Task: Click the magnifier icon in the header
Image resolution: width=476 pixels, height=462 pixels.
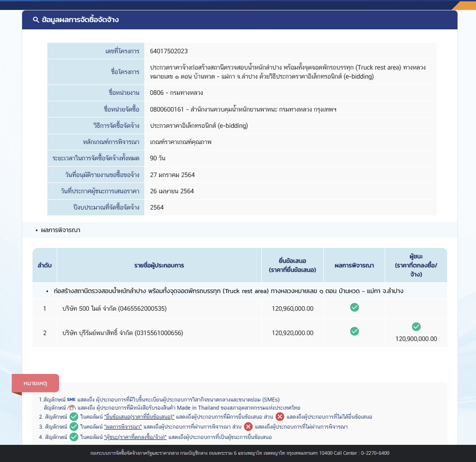Action: [x=36, y=20]
